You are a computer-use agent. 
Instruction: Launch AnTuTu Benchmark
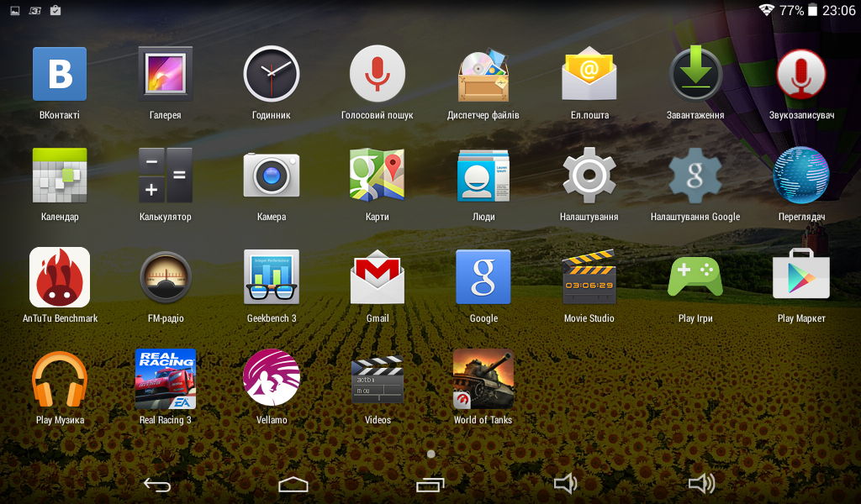click(x=60, y=277)
